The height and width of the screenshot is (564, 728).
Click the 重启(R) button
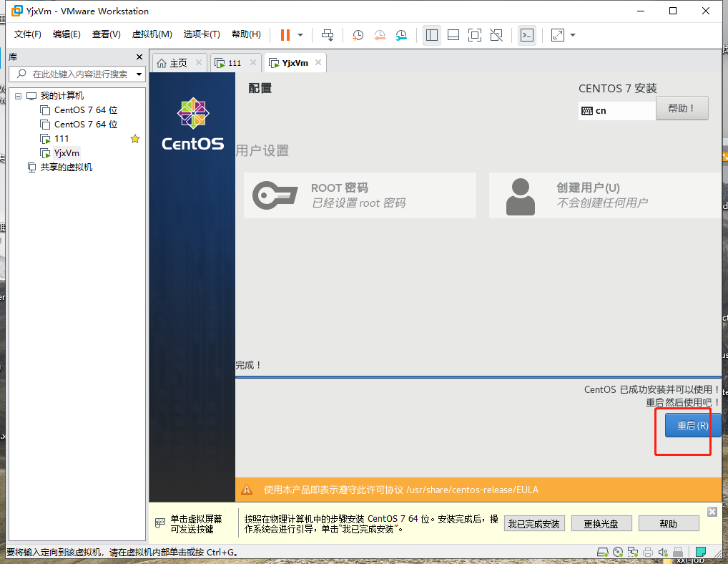point(691,425)
